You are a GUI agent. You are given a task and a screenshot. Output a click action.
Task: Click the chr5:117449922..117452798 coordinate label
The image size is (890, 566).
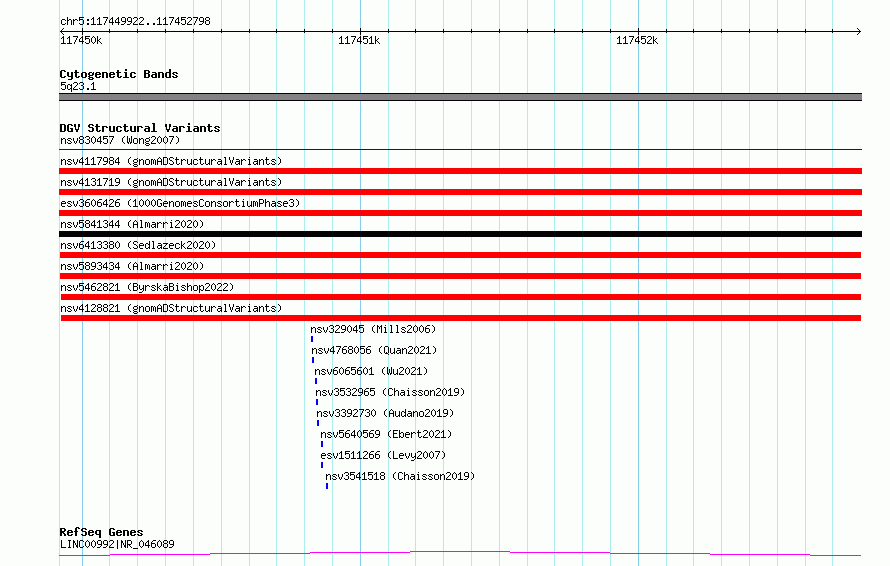[135, 21]
